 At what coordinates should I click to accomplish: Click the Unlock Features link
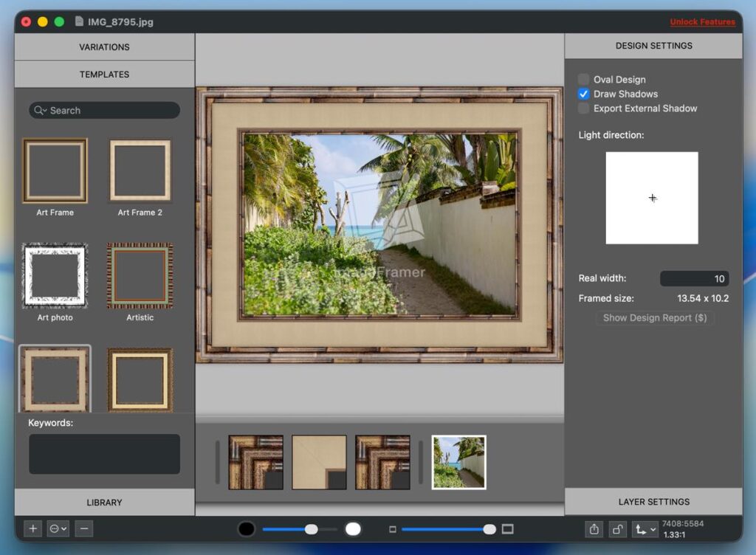point(702,22)
